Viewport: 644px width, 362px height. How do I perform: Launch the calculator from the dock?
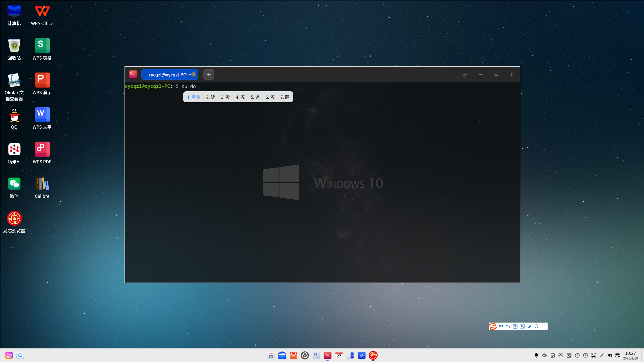click(x=350, y=355)
